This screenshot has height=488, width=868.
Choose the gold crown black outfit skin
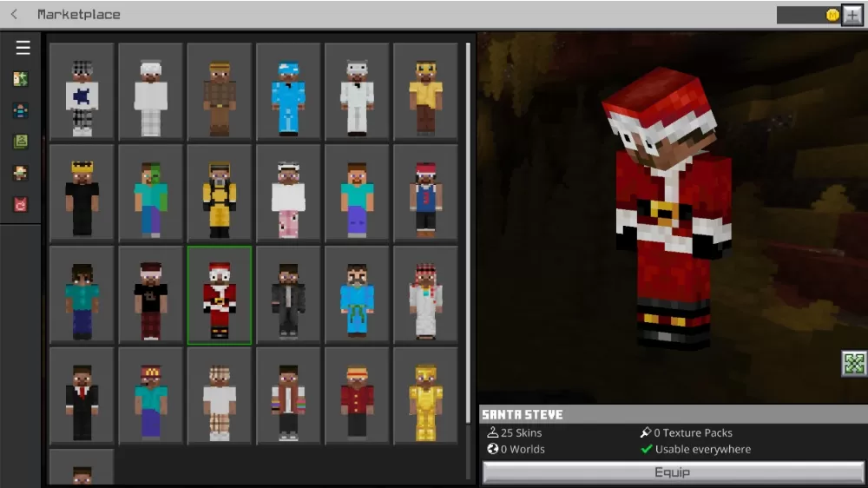(82, 194)
